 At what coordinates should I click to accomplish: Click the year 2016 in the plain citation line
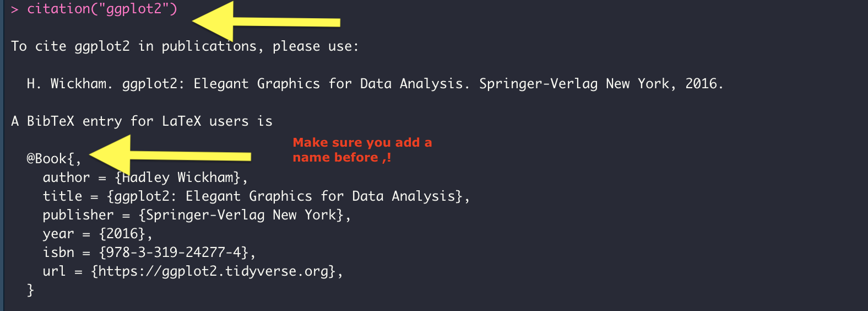pos(701,84)
